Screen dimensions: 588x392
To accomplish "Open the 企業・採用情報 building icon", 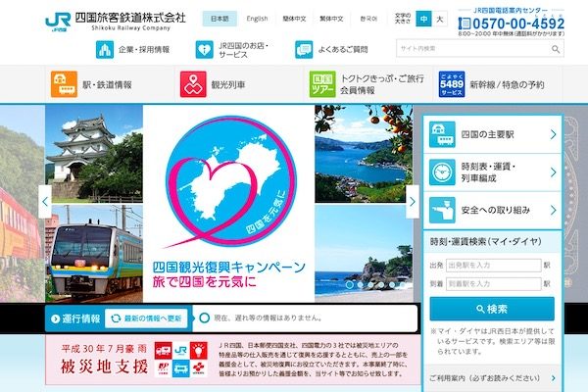I will 105,50.
